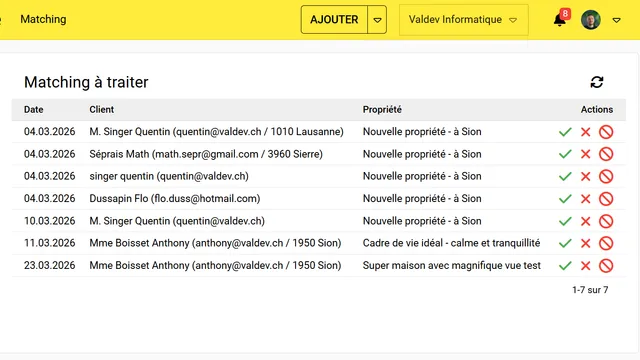Select client M. Singer Quentin 1010 Lausanne
The height and width of the screenshot is (360, 640).
click(x=216, y=132)
